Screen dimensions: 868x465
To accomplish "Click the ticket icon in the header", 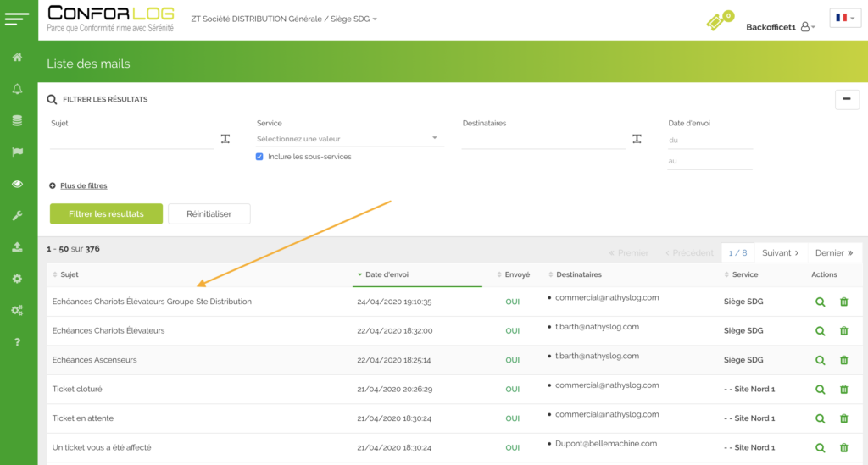I will tap(719, 22).
